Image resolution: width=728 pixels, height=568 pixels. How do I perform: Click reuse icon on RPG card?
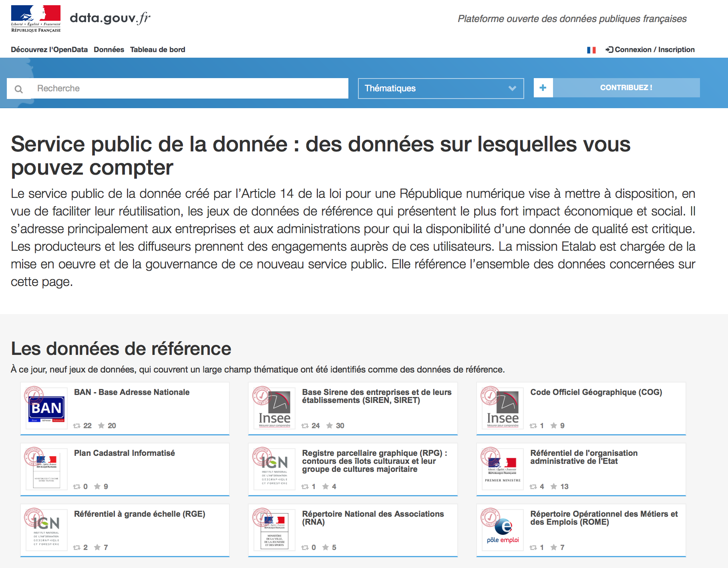(x=305, y=487)
